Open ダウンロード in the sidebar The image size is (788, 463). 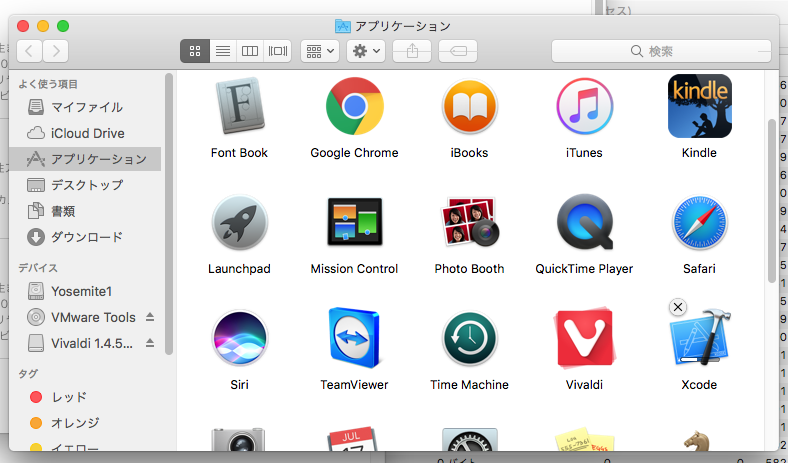point(85,237)
